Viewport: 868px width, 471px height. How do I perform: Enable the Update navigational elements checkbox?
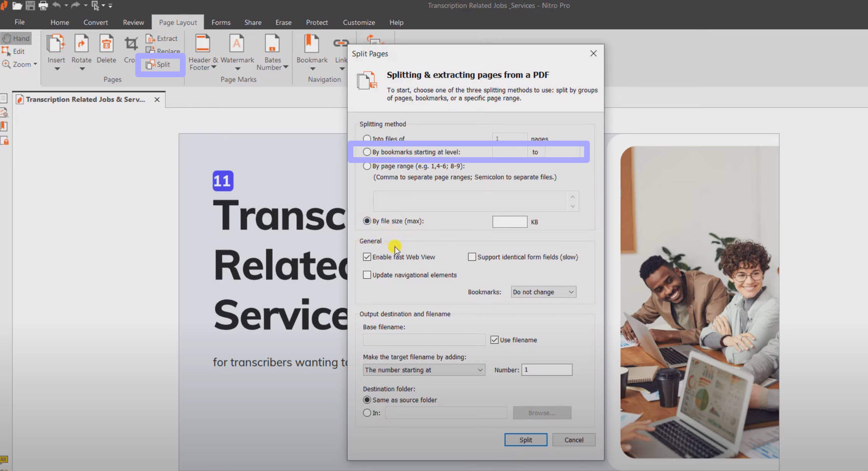367,275
